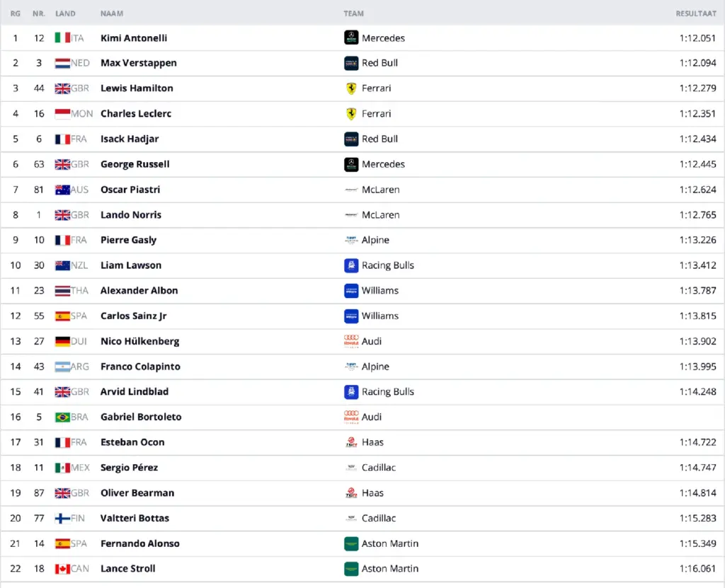Open driver Esteban Ocon
This screenshot has height=588, width=725.
coord(132,442)
